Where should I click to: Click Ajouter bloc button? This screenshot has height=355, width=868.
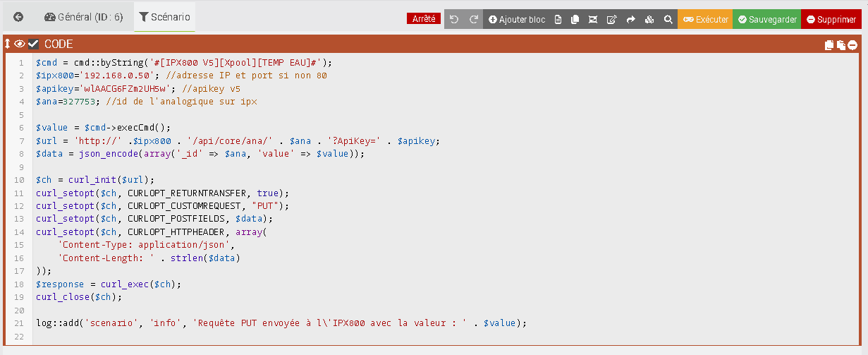(x=516, y=20)
